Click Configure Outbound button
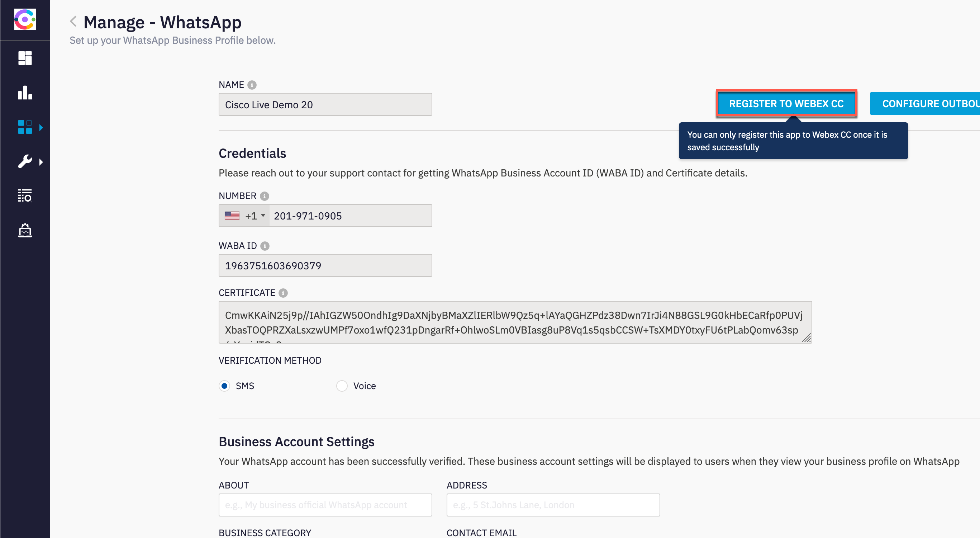980x538 pixels. pos(925,104)
